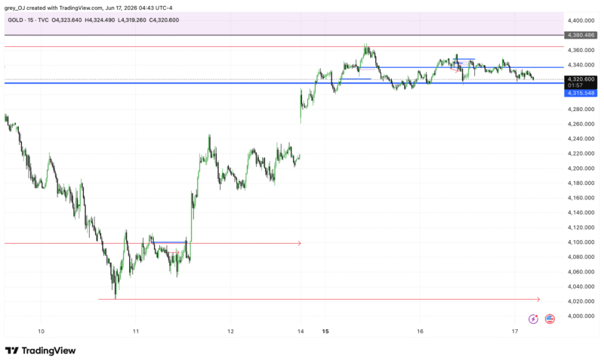Click the 4,160.000 price axis label
This screenshot has height=364, width=604.
(581, 198)
